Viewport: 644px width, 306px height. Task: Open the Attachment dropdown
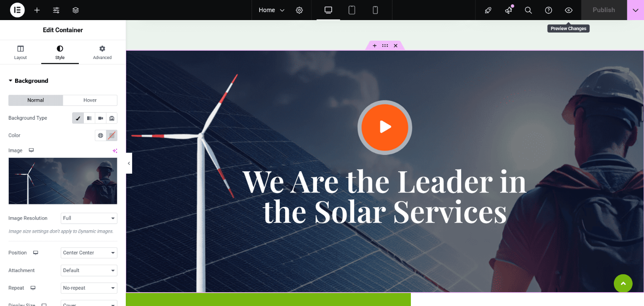coord(89,270)
